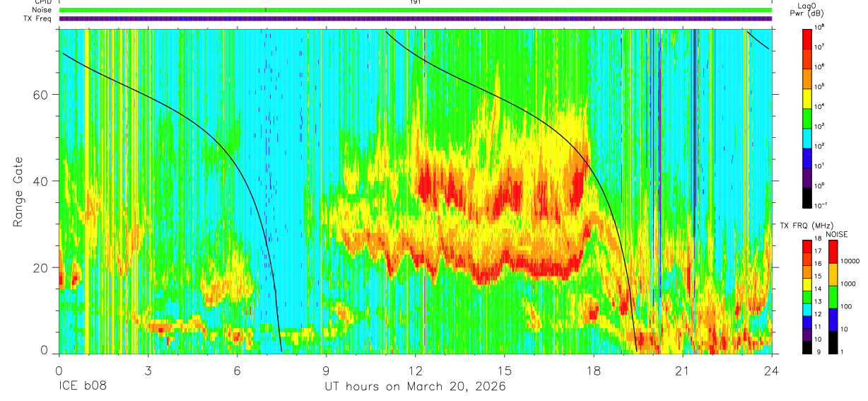
Task: Click the 'Noise' row label at top left
Action: pos(42,10)
